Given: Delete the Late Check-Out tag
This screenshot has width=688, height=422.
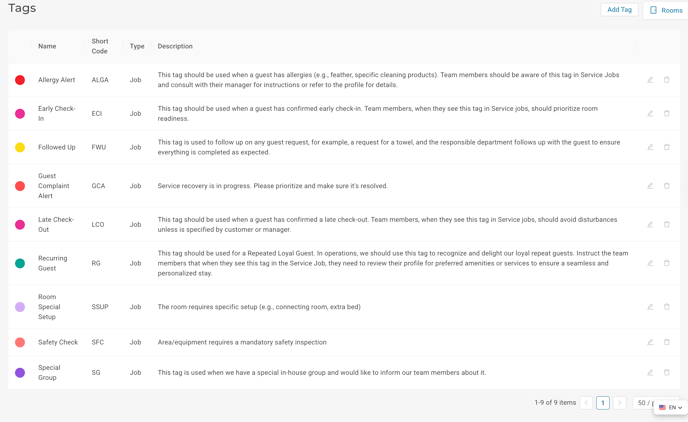Looking at the screenshot, I should point(666,225).
